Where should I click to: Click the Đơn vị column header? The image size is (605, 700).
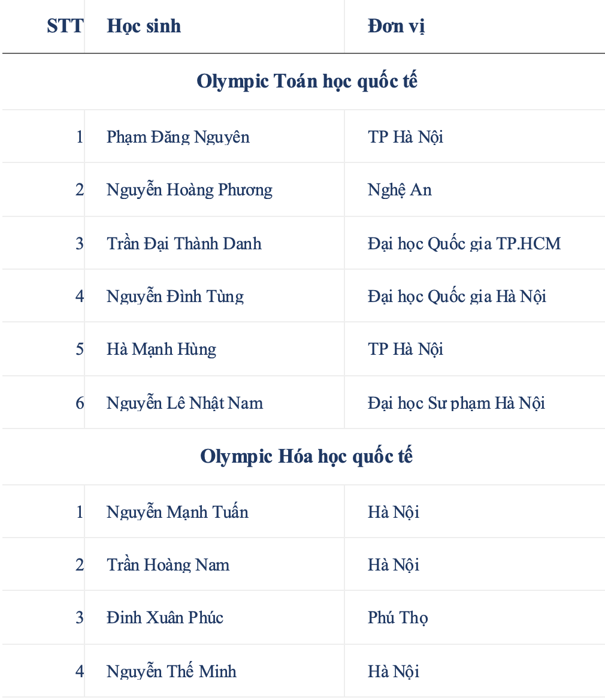point(397,26)
